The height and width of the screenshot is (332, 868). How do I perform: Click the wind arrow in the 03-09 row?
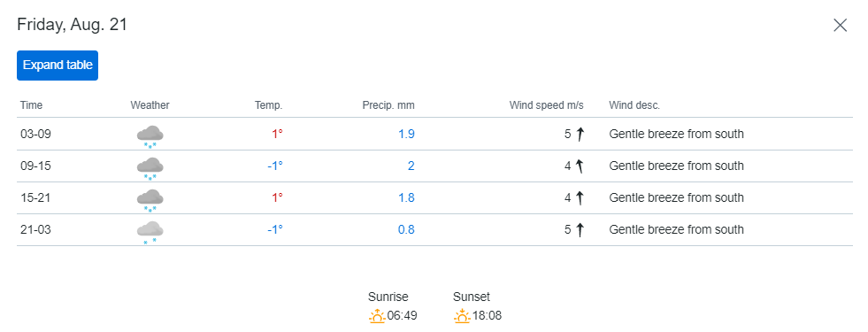point(580,135)
